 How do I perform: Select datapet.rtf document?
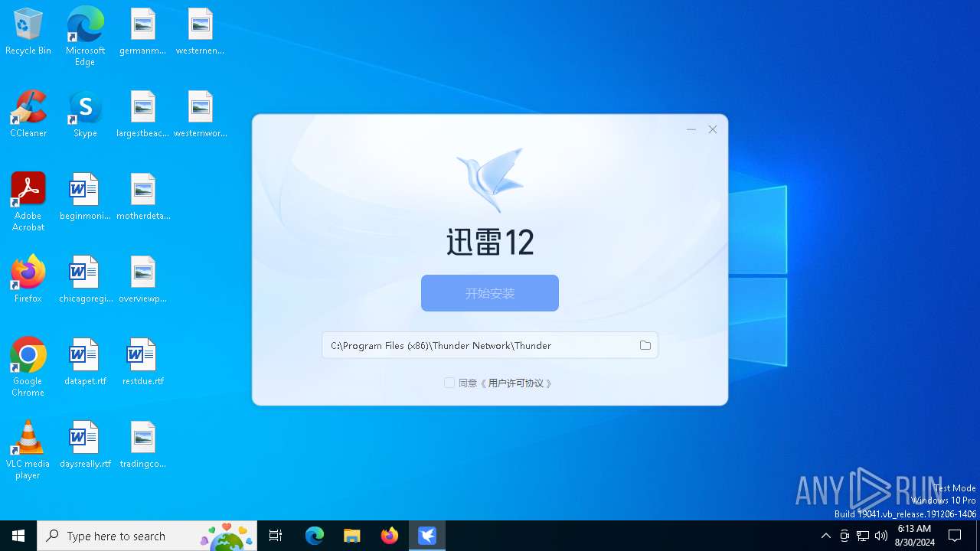pyautogui.click(x=85, y=363)
